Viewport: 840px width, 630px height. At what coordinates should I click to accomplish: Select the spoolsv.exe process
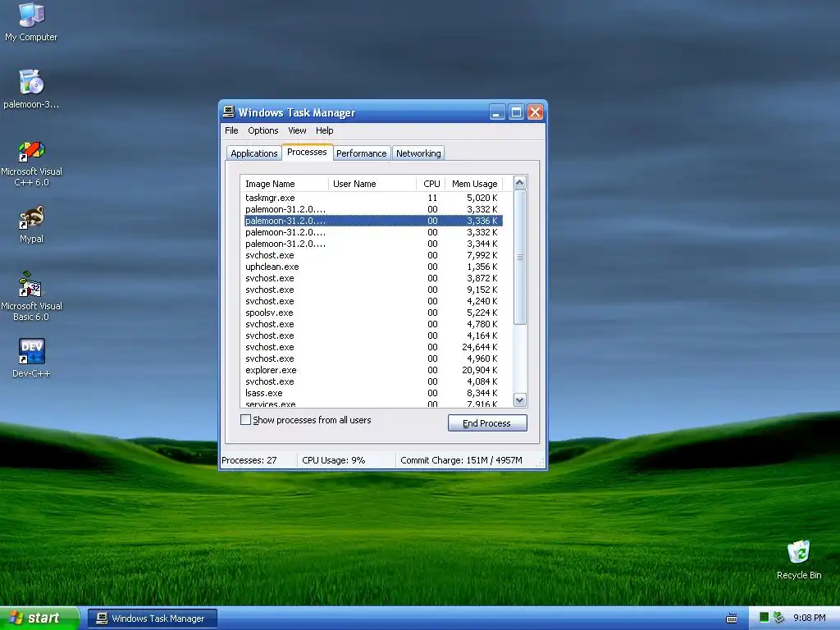point(373,313)
